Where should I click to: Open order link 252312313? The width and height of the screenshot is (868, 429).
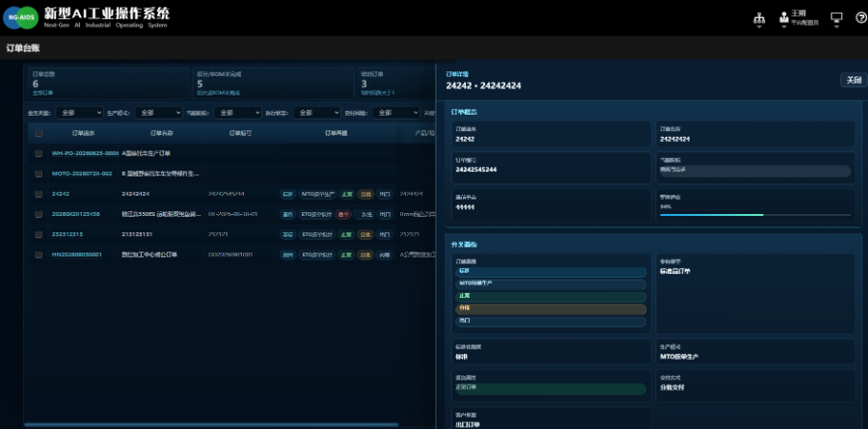coord(67,234)
